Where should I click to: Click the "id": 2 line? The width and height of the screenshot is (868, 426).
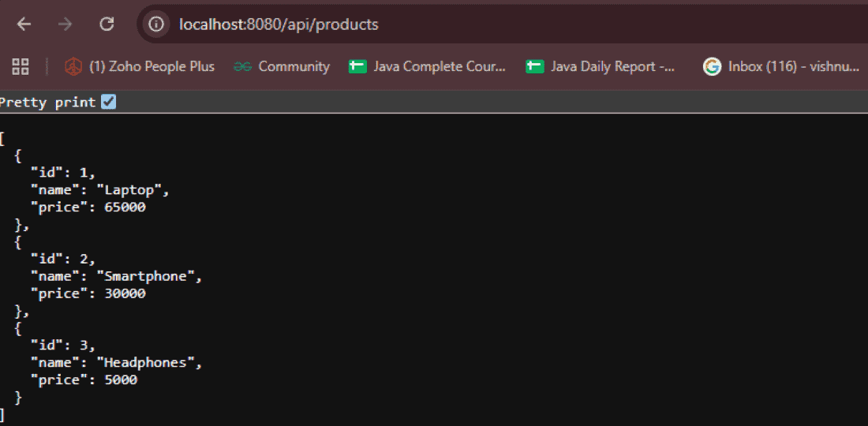coord(63,260)
